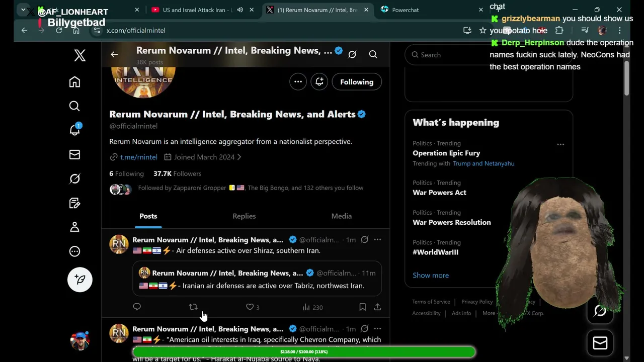Open Chrome three-dot menu
The width and height of the screenshot is (644, 362).
tap(620, 30)
